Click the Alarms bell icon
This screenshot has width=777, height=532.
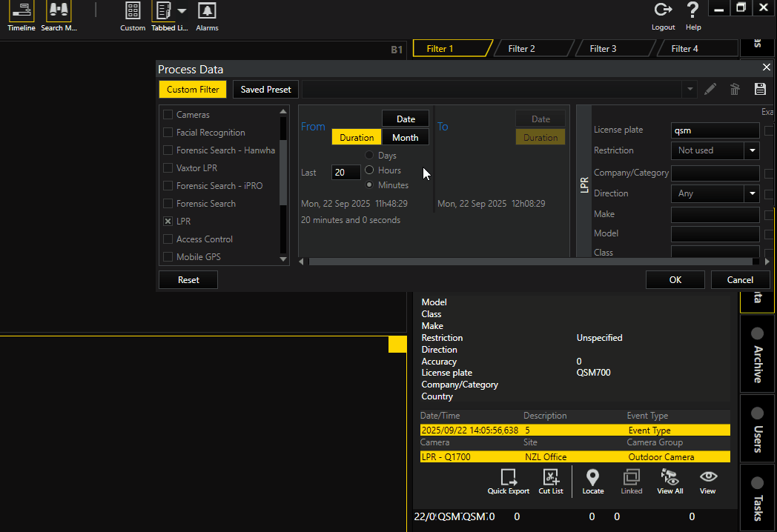point(207,11)
